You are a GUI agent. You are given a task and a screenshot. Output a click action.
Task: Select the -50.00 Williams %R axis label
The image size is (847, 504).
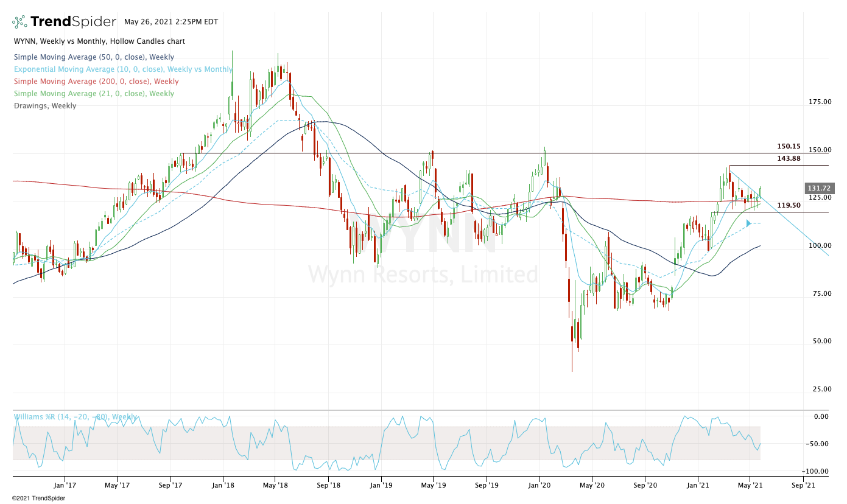coord(817,444)
